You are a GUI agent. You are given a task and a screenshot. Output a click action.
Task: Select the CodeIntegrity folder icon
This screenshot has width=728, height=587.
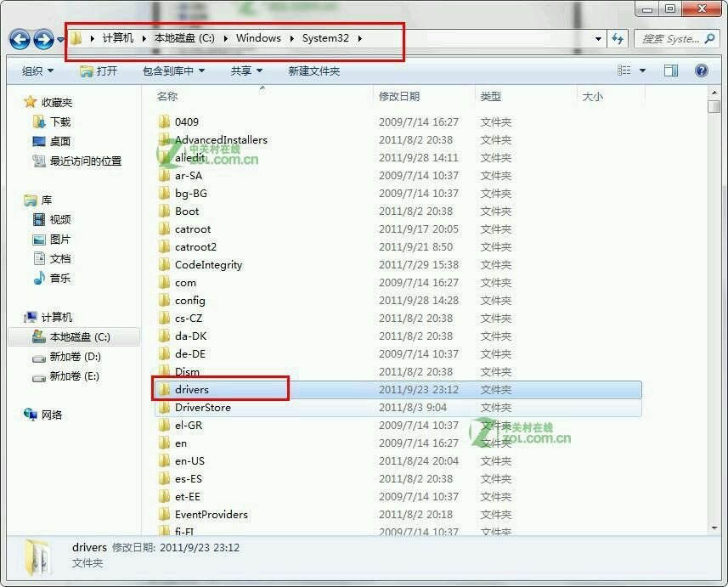point(164,264)
